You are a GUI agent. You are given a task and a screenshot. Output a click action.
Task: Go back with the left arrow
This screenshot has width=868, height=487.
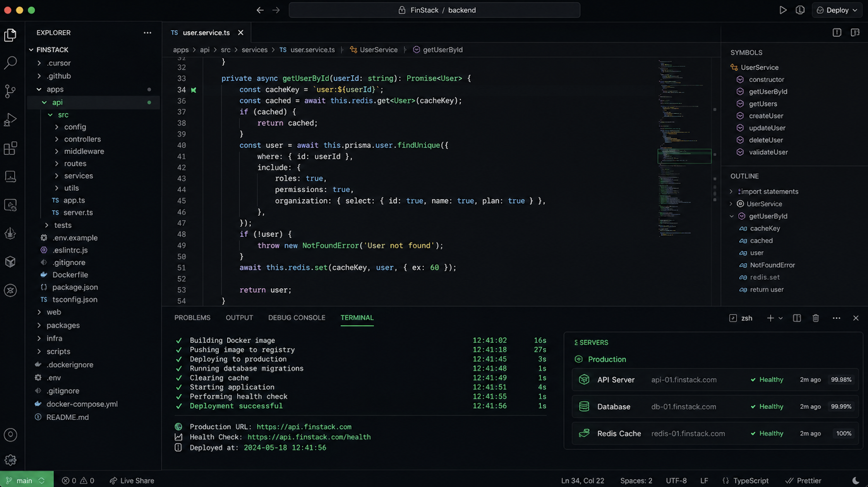click(x=260, y=10)
